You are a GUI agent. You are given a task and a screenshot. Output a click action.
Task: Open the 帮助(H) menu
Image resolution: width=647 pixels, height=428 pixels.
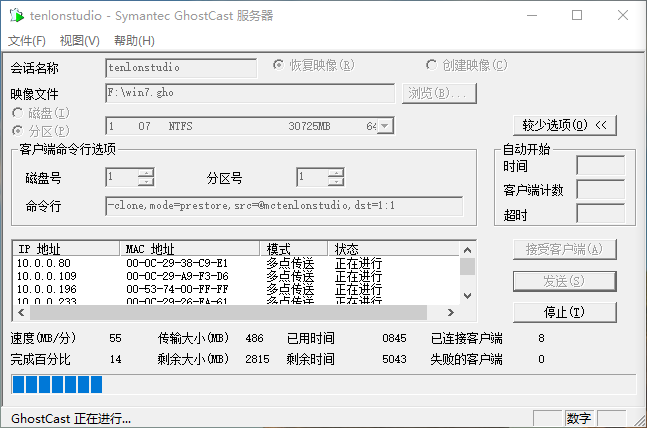[134, 40]
